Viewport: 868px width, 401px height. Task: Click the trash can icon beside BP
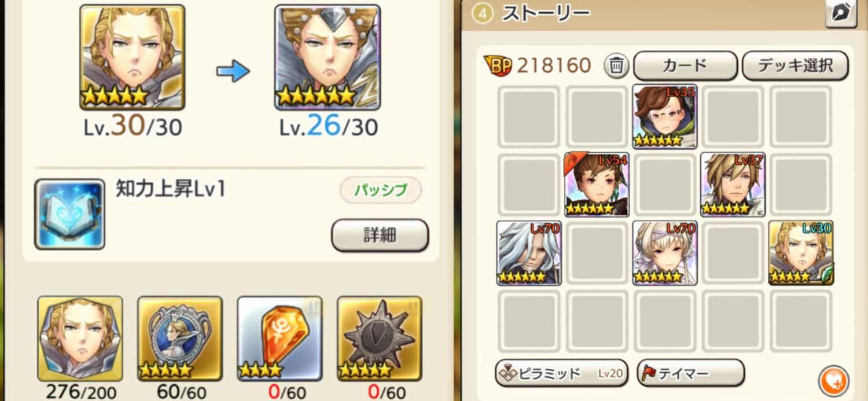tap(616, 66)
